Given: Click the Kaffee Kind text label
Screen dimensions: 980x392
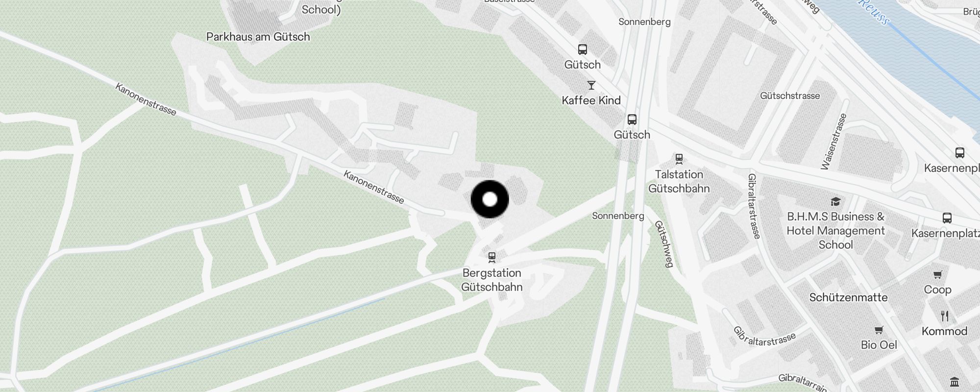Looking at the screenshot, I should tap(591, 100).
